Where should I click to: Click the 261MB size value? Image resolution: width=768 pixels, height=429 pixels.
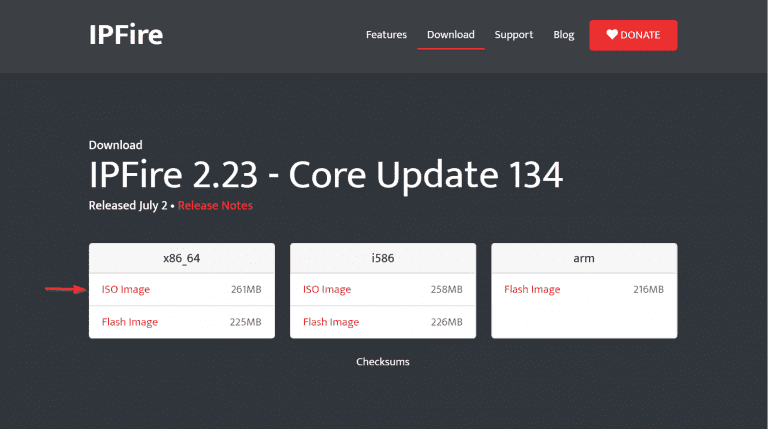coord(246,289)
